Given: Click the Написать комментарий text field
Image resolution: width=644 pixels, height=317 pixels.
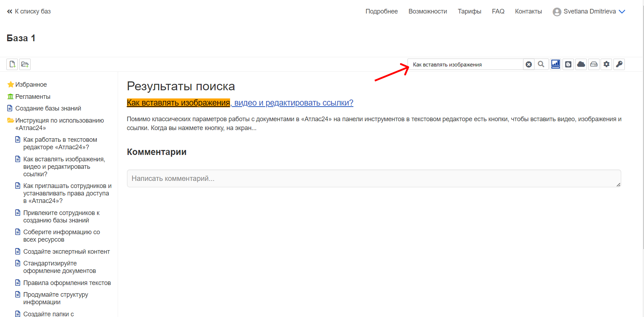Looking at the screenshot, I should (374, 178).
